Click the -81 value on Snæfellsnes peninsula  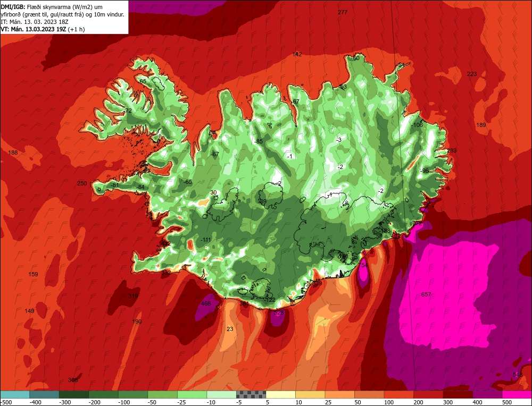click(115, 185)
